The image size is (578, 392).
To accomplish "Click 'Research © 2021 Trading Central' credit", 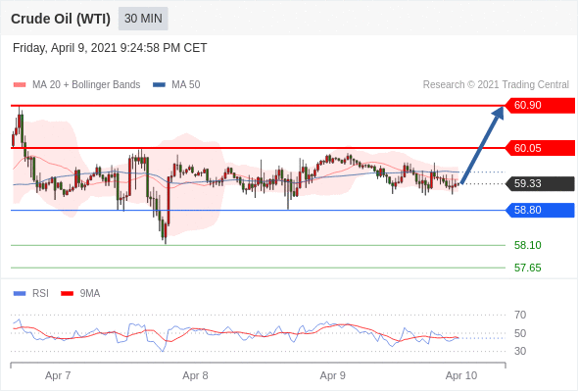I will (x=496, y=85).
